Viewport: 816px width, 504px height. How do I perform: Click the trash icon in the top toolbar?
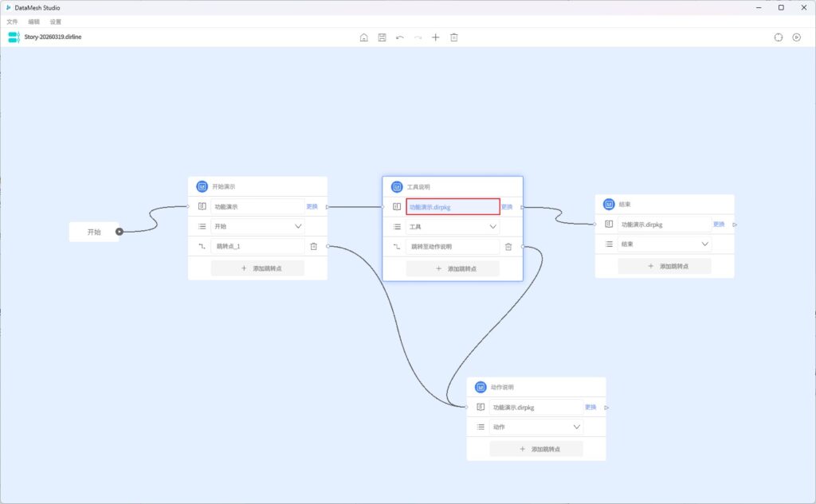453,37
